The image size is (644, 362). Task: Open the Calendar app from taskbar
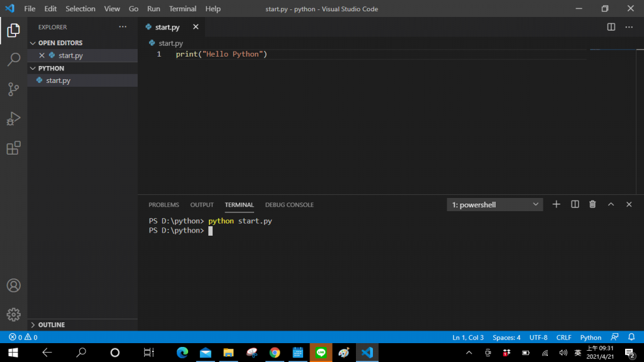pyautogui.click(x=297, y=353)
